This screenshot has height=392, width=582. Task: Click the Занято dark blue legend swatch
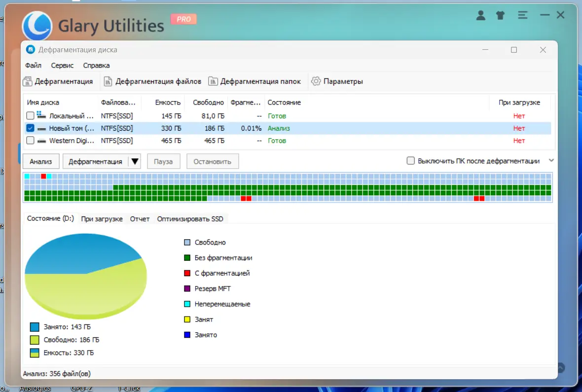(x=187, y=335)
